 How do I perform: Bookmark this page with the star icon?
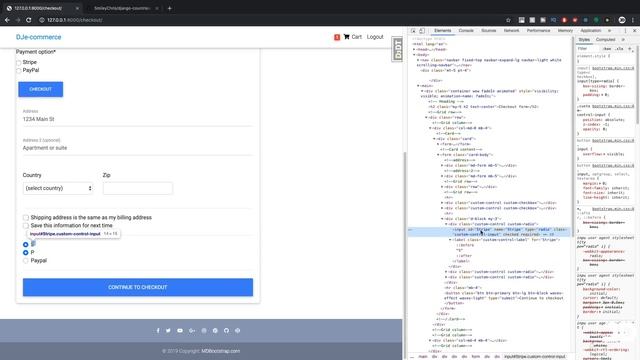[x=508, y=20]
